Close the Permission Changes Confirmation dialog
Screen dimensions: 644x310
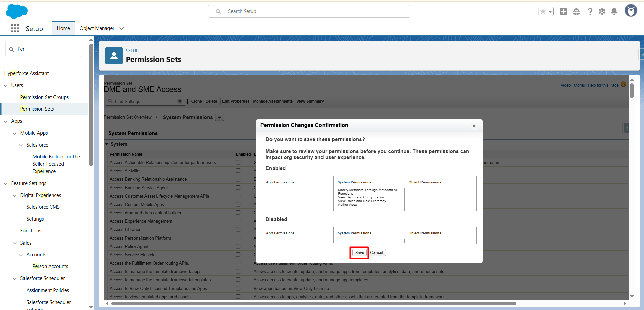(474, 126)
